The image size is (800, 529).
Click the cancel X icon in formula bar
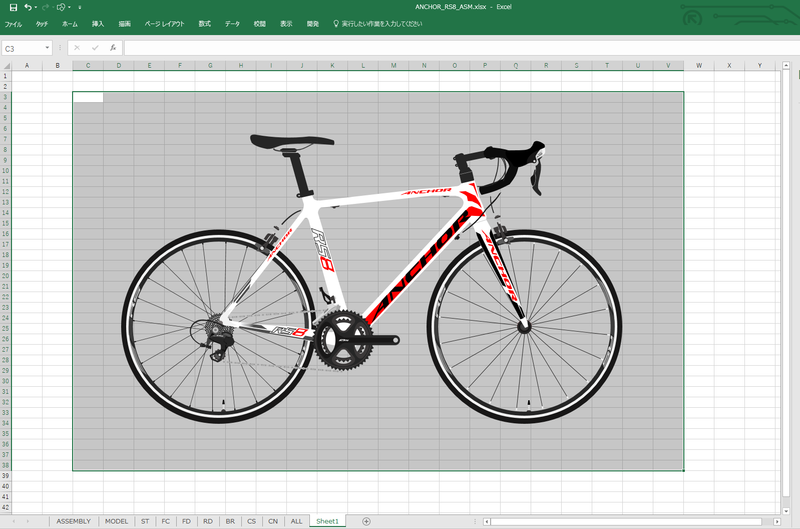coord(77,48)
